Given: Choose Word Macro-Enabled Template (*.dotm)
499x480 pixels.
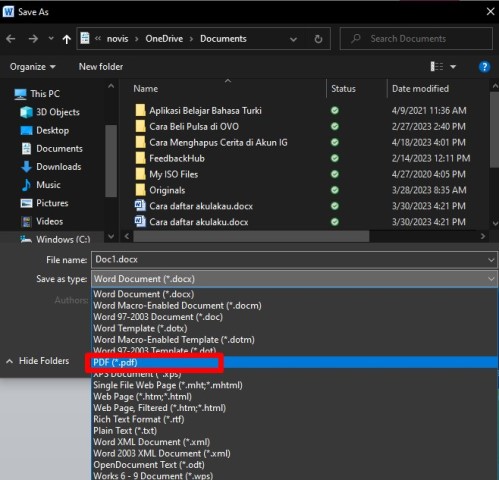Looking at the screenshot, I should [x=295, y=340].
